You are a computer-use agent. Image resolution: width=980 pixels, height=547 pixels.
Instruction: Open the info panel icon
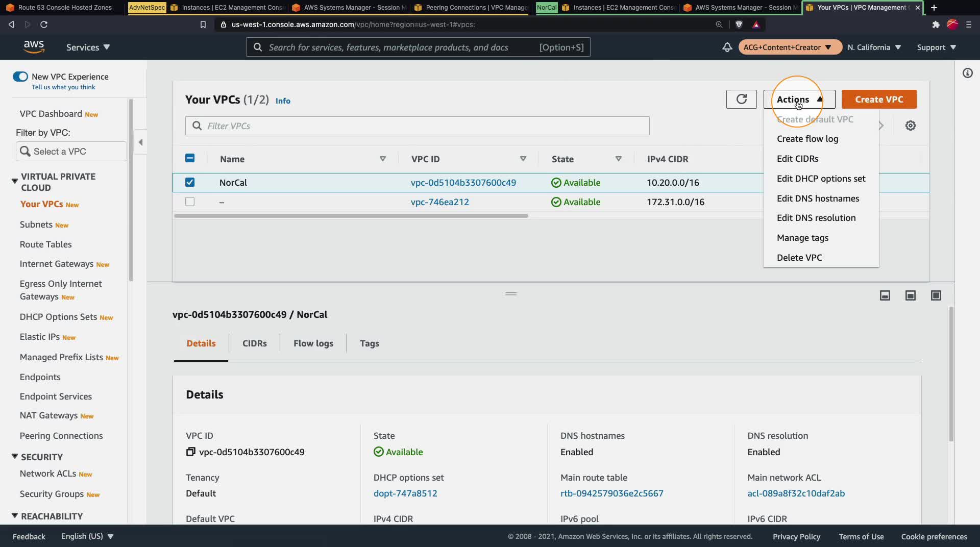[x=967, y=73]
